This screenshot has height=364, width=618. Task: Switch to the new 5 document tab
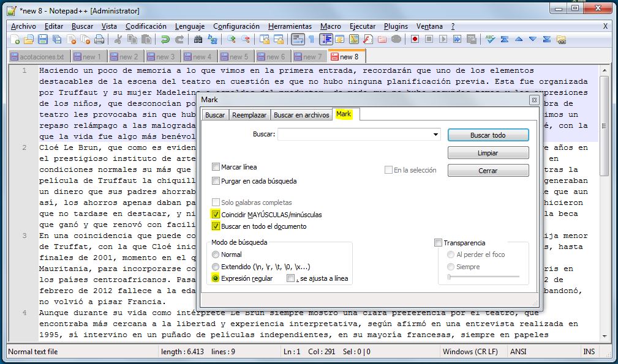(x=235, y=57)
